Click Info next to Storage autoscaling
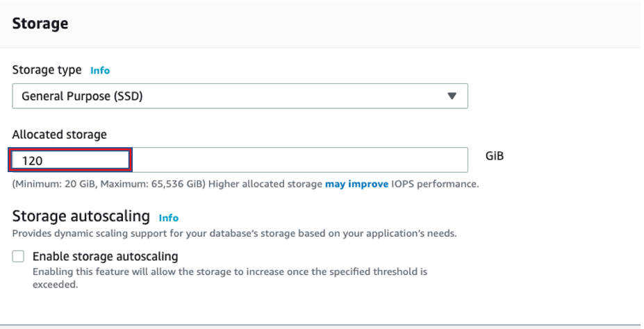The width and height of the screenshot is (644, 329). pyautogui.click(x=169, y=217)
